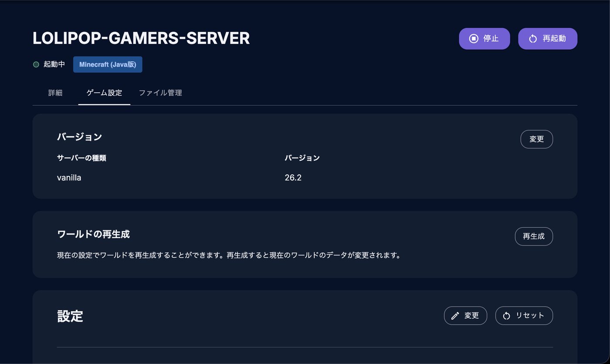610x364 pixels.
Task: Click the pencil icon in settings 変更 button
Action: [455, 316]
